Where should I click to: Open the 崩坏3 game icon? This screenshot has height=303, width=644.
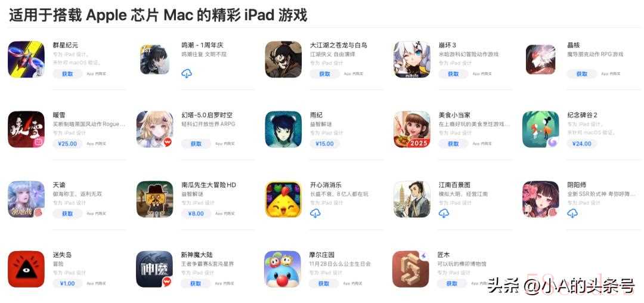(412, 59)
